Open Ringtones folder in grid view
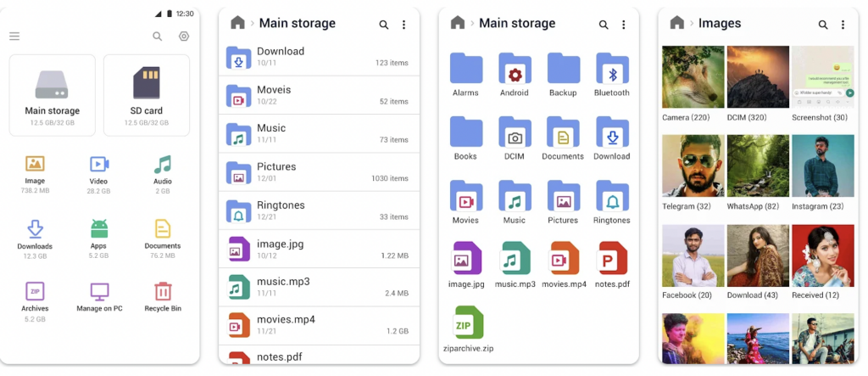 (x=612, y=202)
